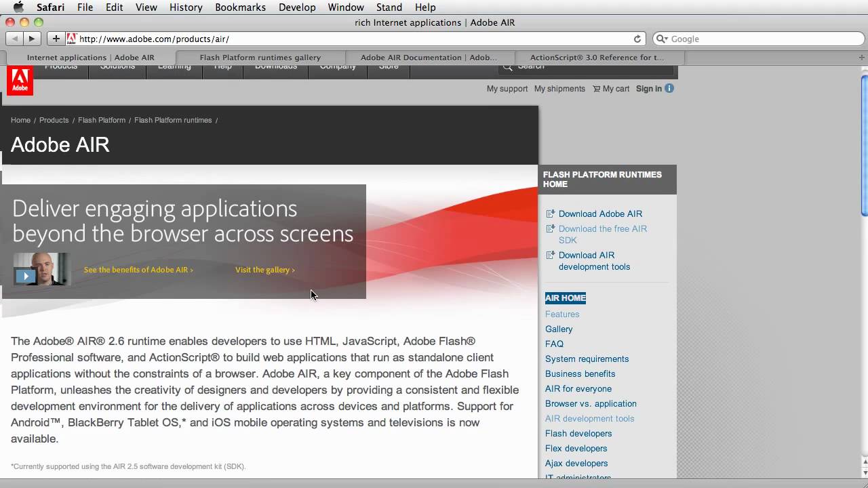Open the Safari menu
868x488 pixels.
click(x=50, y=7)
